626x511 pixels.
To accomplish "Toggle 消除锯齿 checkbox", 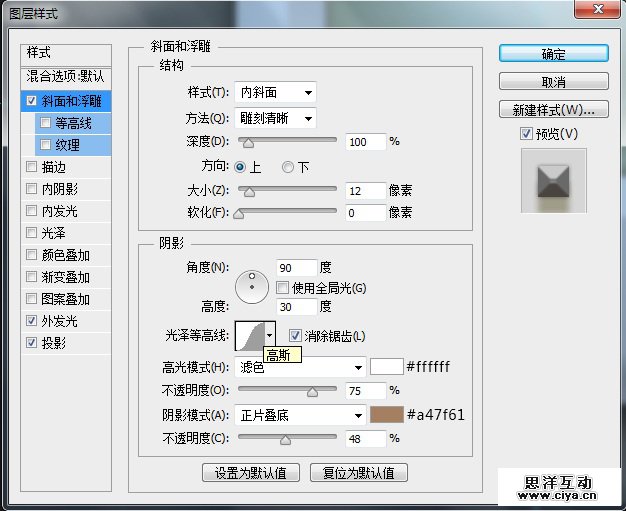I will click(295, 335).
